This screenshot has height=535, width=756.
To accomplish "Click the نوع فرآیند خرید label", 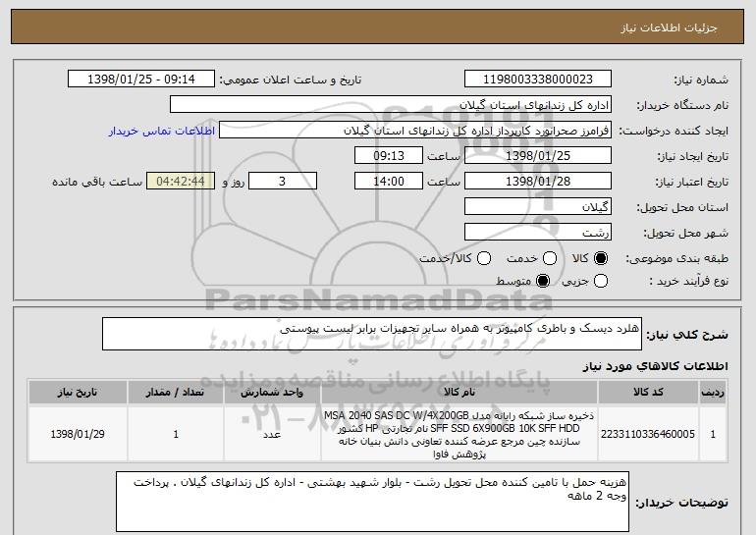I will click(x=688, y=281).
